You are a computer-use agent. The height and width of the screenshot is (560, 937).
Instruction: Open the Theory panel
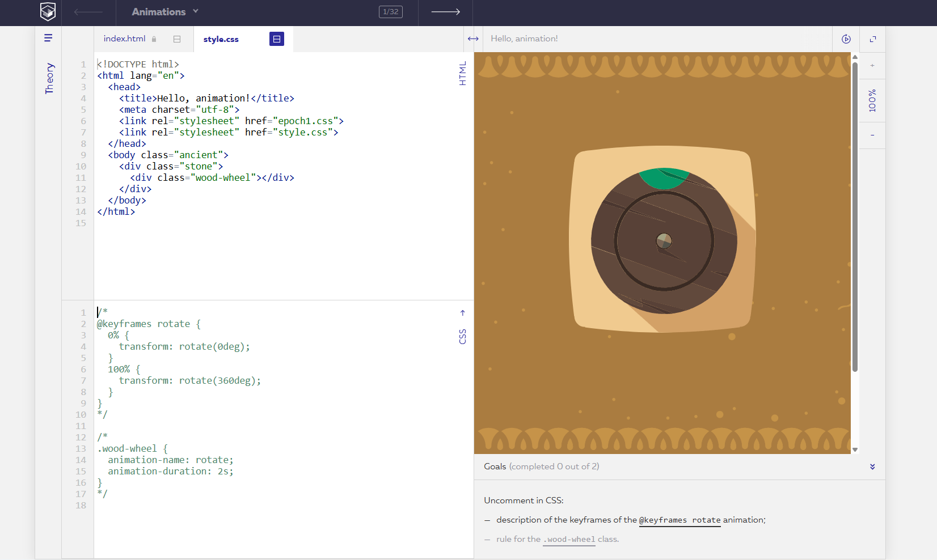[49, 78]
